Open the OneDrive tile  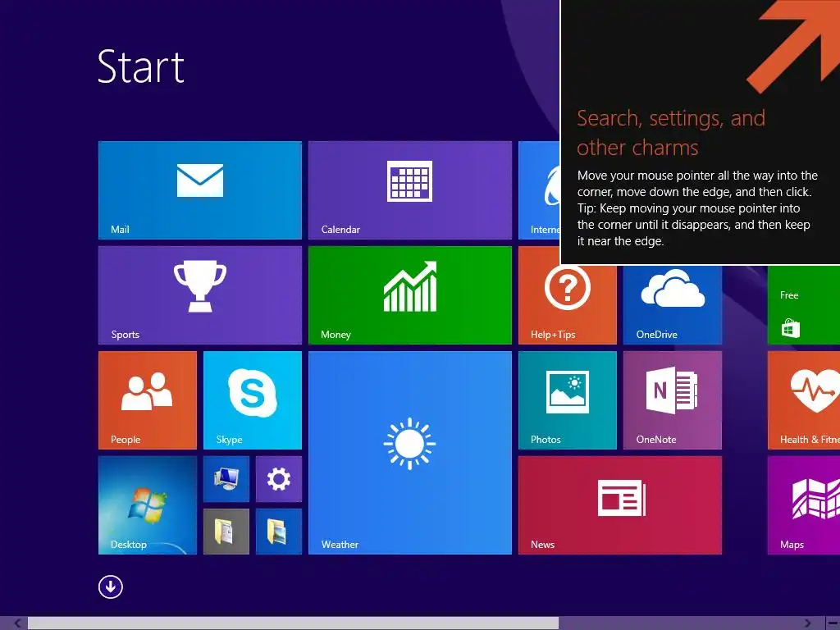[x=673, y=304]
